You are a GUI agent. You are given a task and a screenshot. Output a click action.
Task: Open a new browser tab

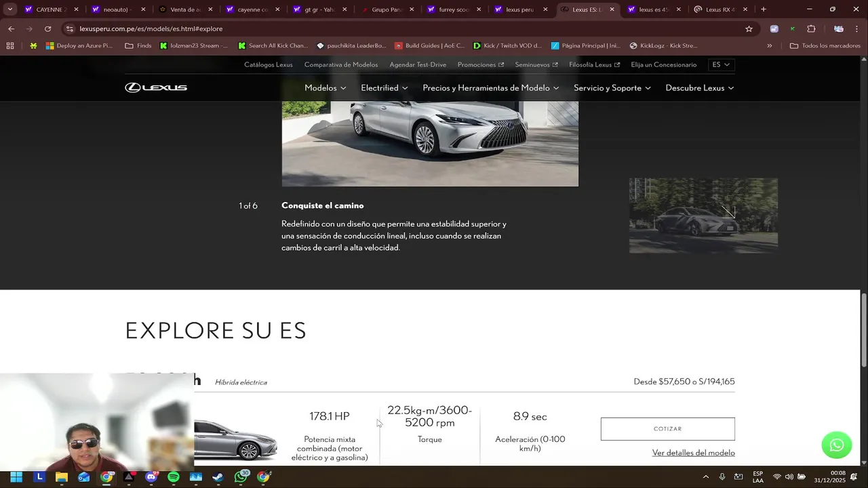click(764, 9)
